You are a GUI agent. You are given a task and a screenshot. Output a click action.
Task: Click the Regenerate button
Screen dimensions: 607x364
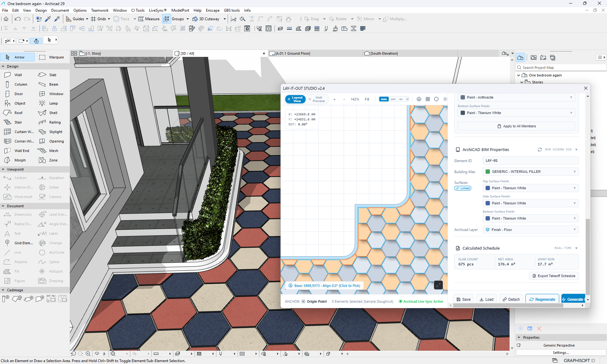[x=542, y=299]
